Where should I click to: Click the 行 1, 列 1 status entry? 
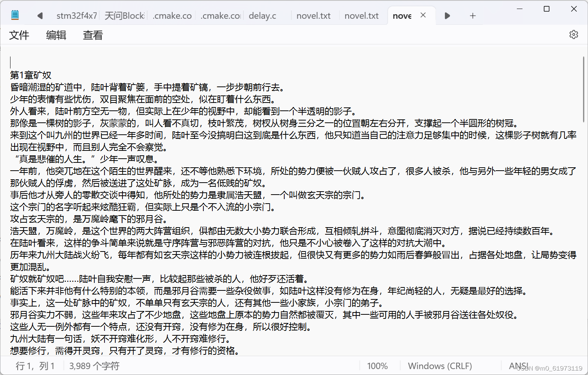coord(35,366)
